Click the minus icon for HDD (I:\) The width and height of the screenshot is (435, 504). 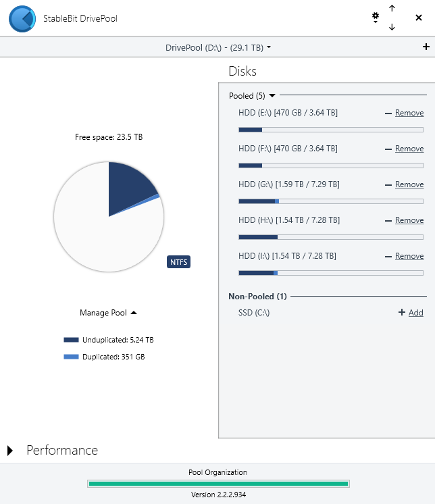(388, 257)
